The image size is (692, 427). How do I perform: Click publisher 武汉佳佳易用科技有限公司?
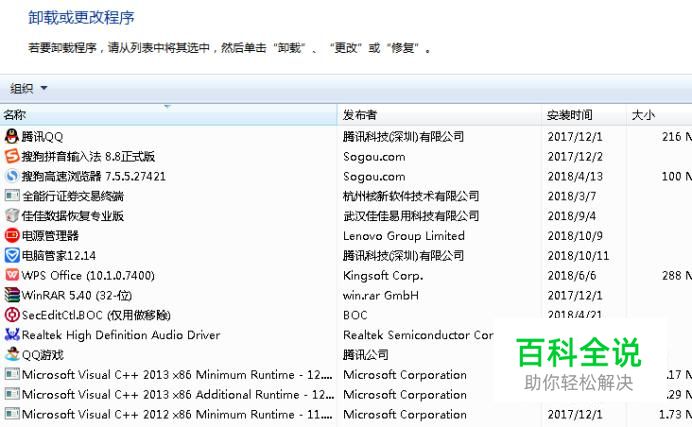click(x=411, y=216)
